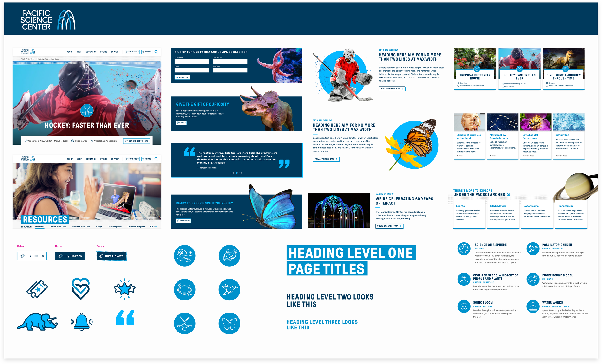The height and width of the screenshot is (364, 602).
Task: Click the round Saturn planet icon
Action: pyautogui.click(x=184, y=289)
